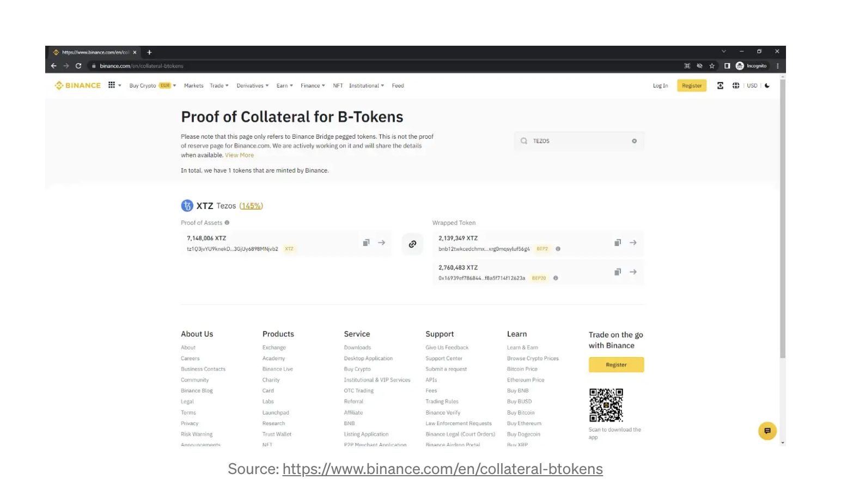Open the apps grid menu icon
Image resolution: width=841 pixels, height=504 pixels.
(112, 85)
